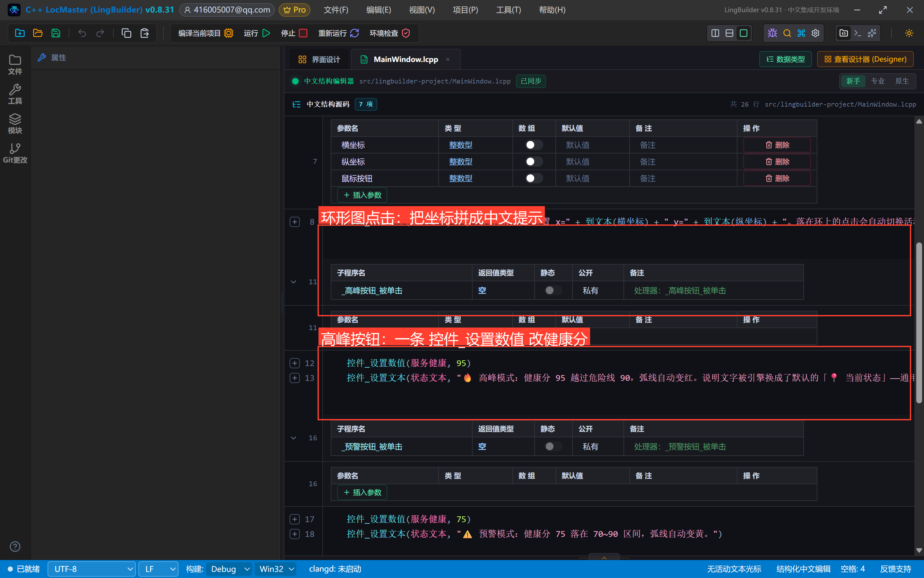Click the paste clipboard icon
Viewport: 924px width, 578px height.
(x=144, y=33)
